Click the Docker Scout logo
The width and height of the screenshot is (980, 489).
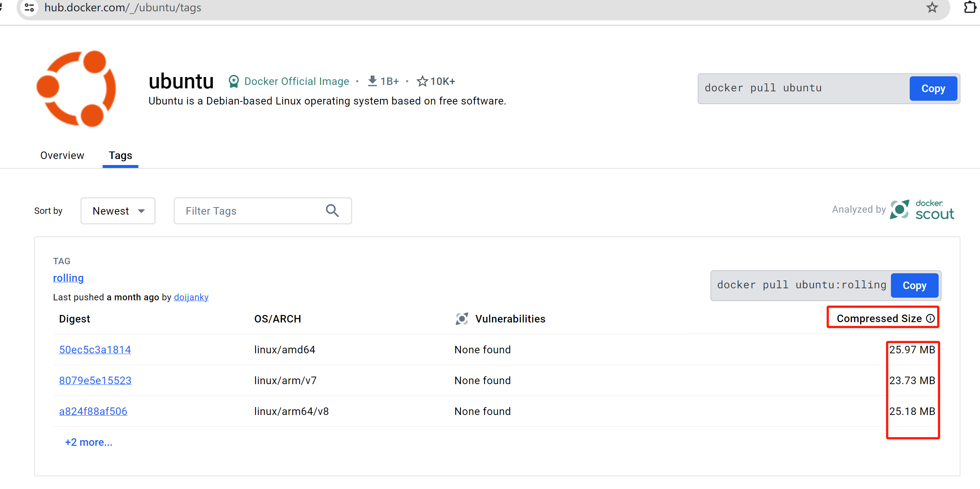click(922, 210)
